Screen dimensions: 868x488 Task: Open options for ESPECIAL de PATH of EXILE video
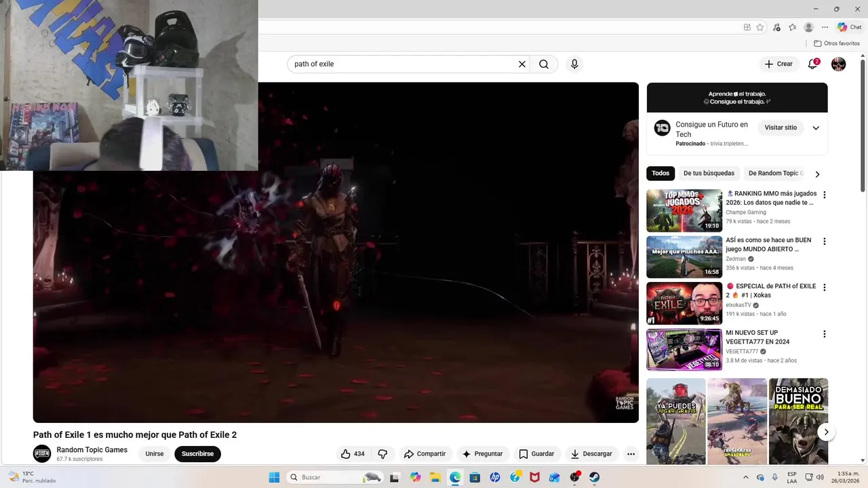[825, 287]
